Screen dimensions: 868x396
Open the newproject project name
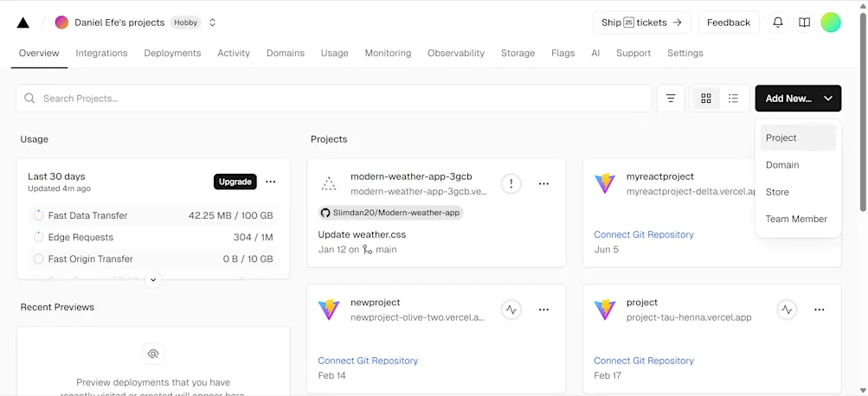[x=376, y=303]
